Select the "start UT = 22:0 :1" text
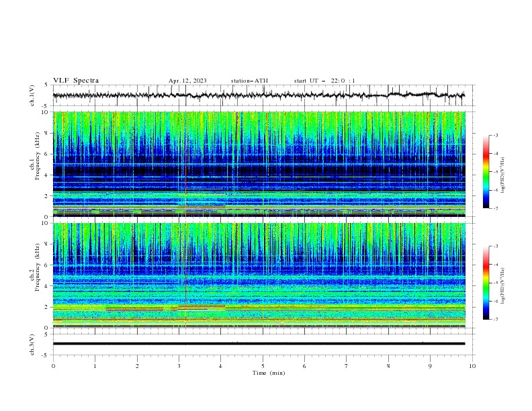Image resolution: width=532 pixels, height=411 pixels. 324,81
